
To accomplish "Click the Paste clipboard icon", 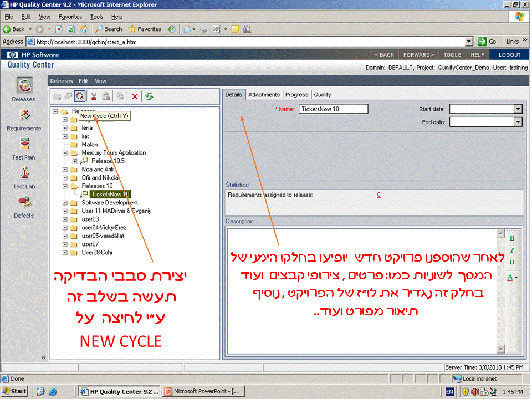I will point(106,96).
